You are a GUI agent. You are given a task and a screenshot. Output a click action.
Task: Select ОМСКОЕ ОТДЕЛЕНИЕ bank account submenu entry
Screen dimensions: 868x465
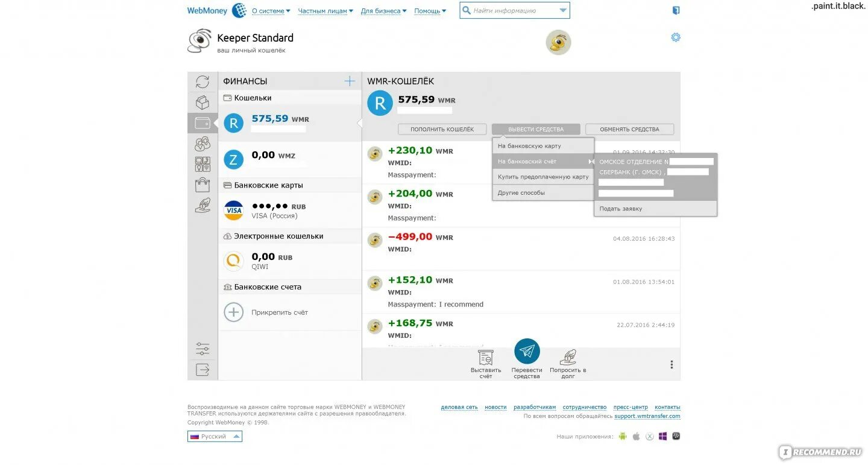tap(656, 177)
